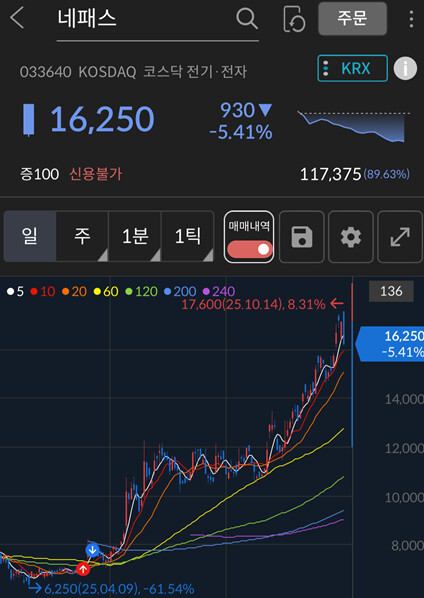
Task: Tap the 증100 margin label
Action: click(x=40, y=174)
